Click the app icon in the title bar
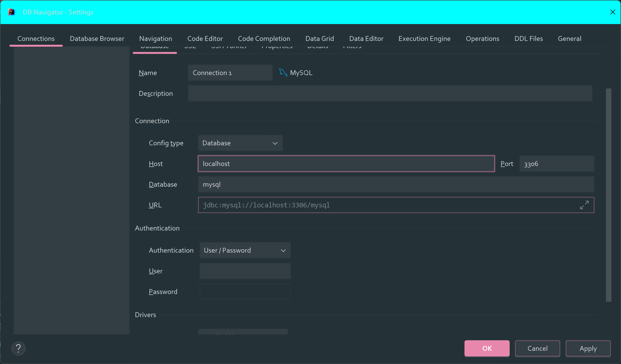The height and width of the screenshot is (364, 621). click(11, 12)
